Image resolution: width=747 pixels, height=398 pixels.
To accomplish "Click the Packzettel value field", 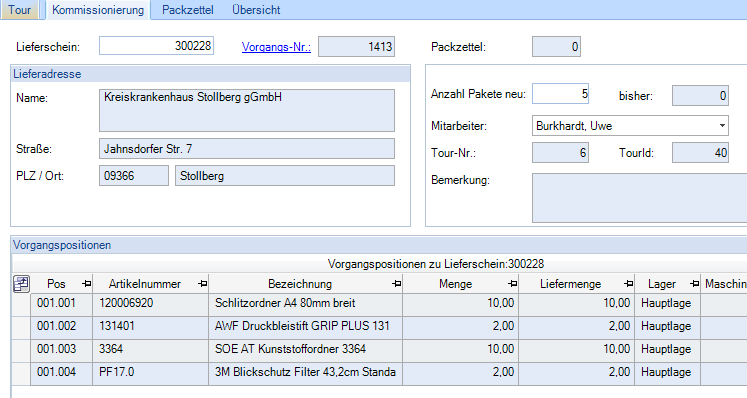I will point(556,47).
